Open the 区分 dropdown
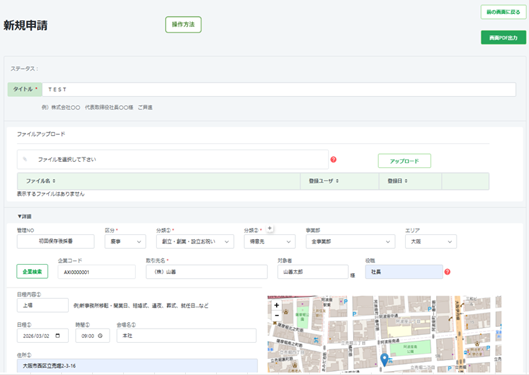 tap(125, 241)
